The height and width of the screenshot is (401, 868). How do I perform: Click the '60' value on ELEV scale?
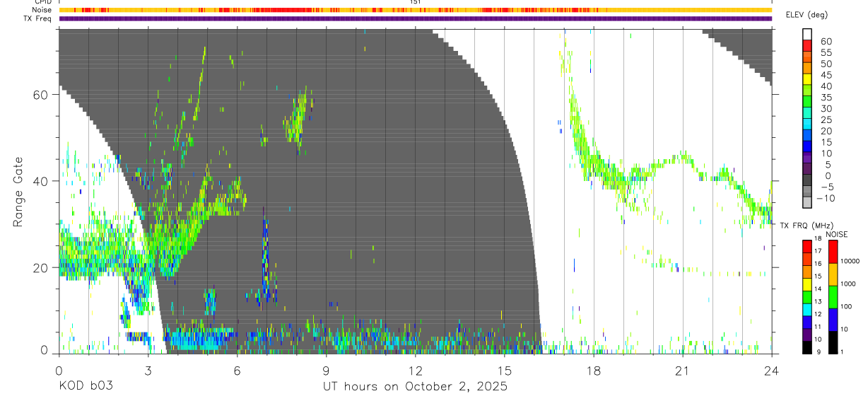826,41
